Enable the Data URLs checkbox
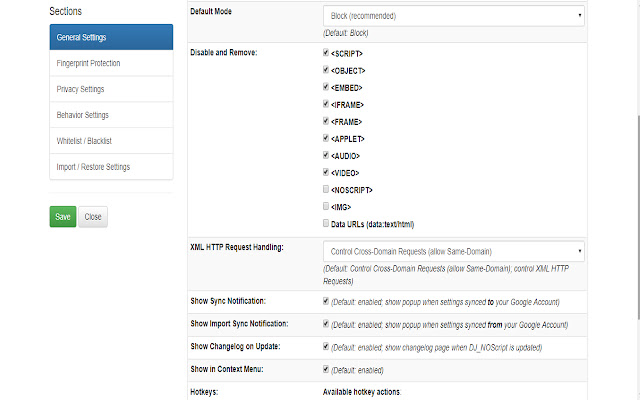640x400 pixels. click(326, 223)
